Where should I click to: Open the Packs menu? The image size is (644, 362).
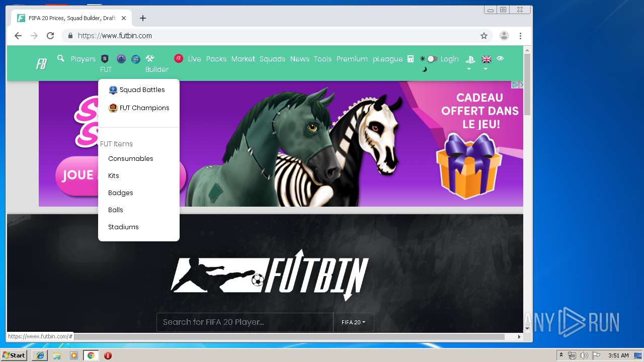click(x=216, y=59)
